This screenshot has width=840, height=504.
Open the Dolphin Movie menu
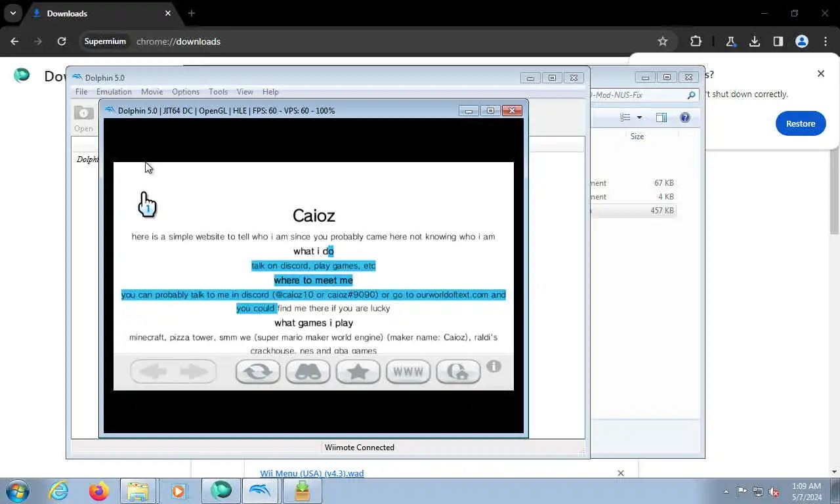point(152,92)
